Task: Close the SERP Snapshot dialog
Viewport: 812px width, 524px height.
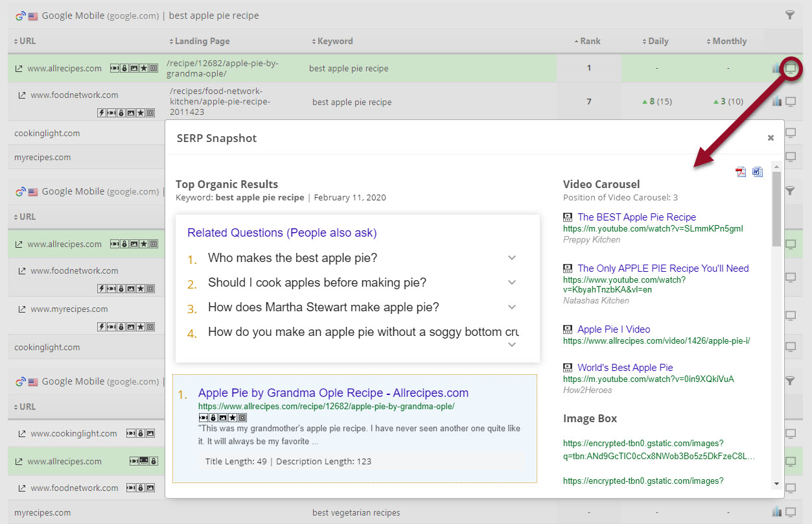Action: (771, 137)
